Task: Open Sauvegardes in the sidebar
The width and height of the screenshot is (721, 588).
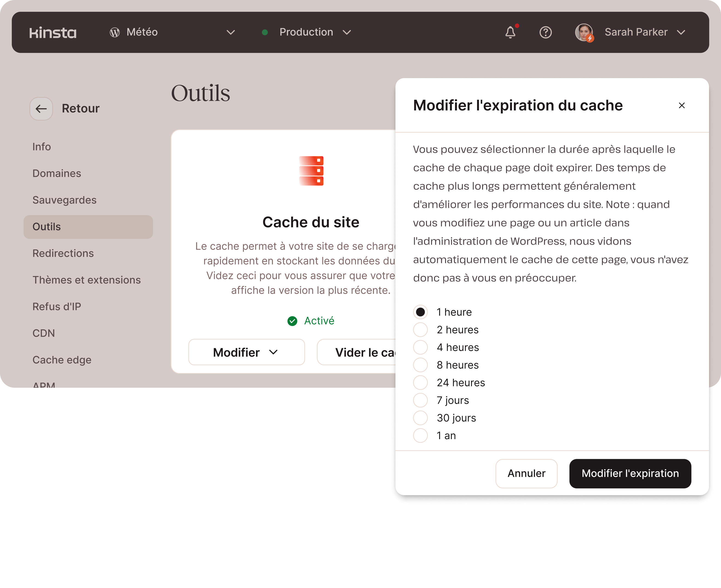Action: (64, 200)
